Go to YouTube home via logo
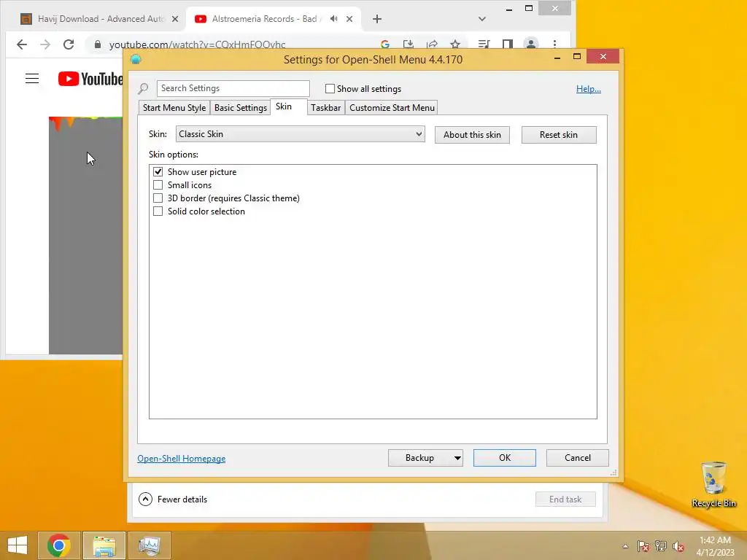This screenshot has height=560, width=747. point(90,79)
